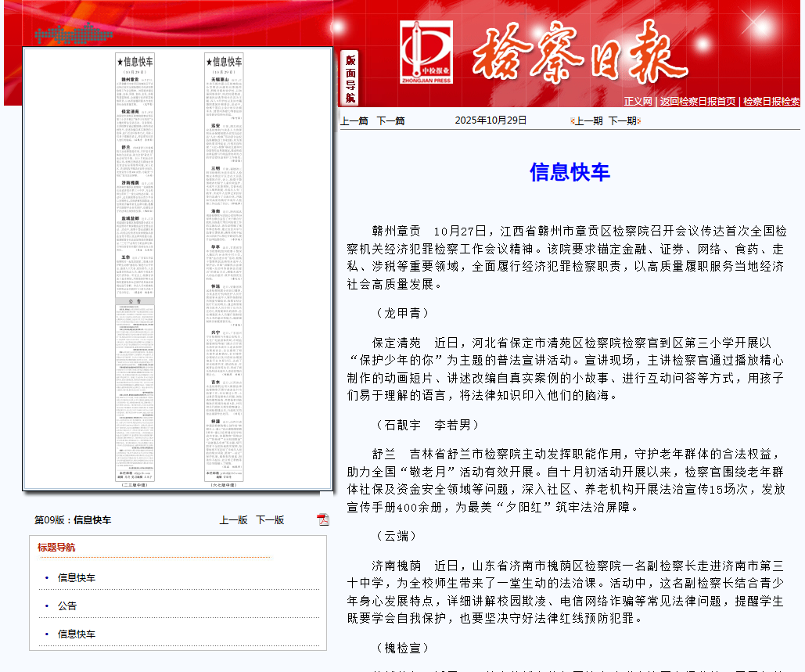Screen dimensions: 805x672
Task: Click right 信息快车 column in page thumbnail
Action: (x=224, y=266)
